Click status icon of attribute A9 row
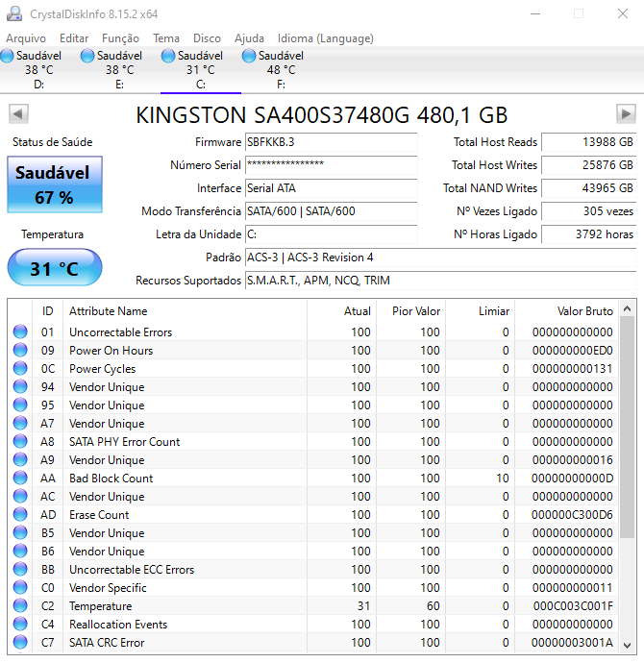644x663 pixels. [x=20, y=459]
